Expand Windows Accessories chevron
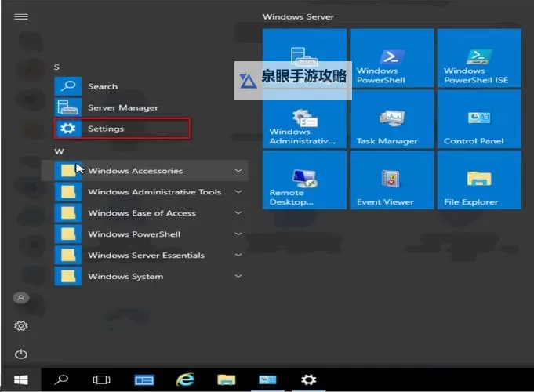Screen dimensions: 534x392 [x=238, y=171]
